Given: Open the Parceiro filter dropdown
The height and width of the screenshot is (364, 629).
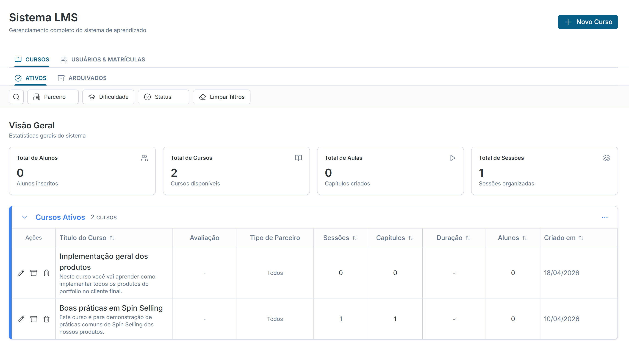Looking at the screenshot, I should (53, 97).
